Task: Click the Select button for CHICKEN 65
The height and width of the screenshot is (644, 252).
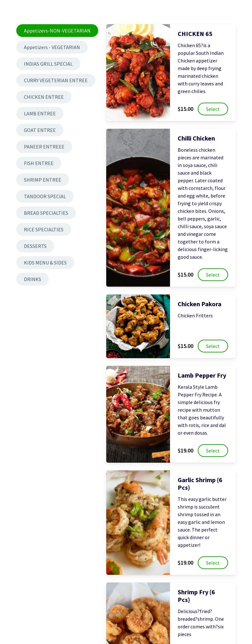Action: [x=213, y=109]
